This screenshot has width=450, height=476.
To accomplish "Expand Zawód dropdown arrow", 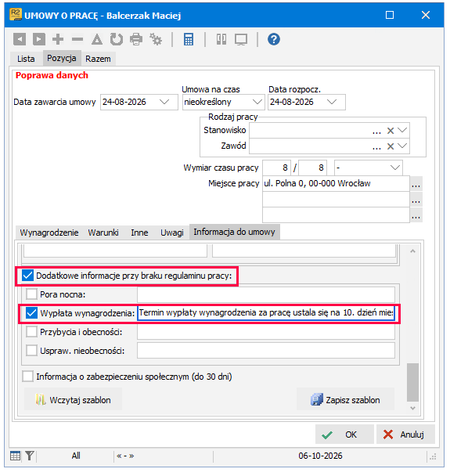I will click(402, 146).
